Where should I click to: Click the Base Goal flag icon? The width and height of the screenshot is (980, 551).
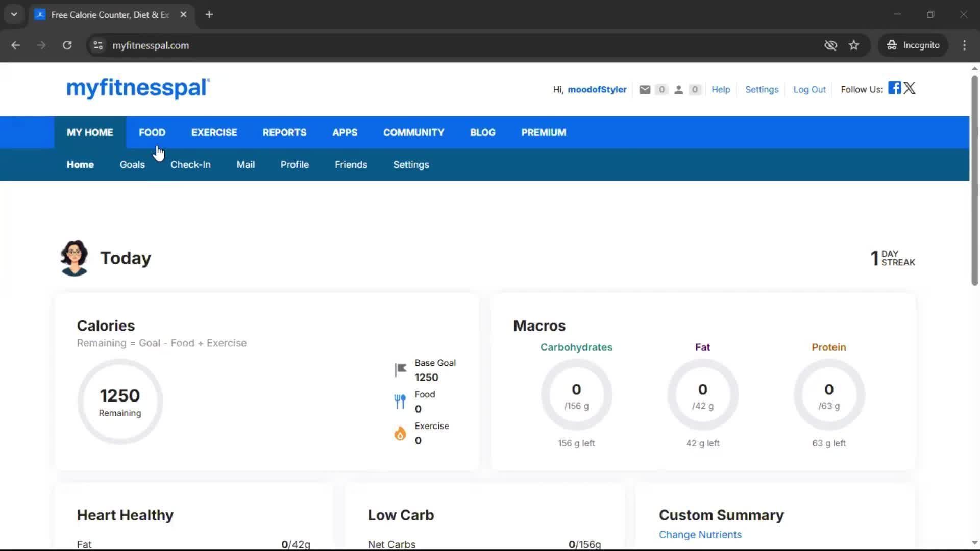pos(401,369)
